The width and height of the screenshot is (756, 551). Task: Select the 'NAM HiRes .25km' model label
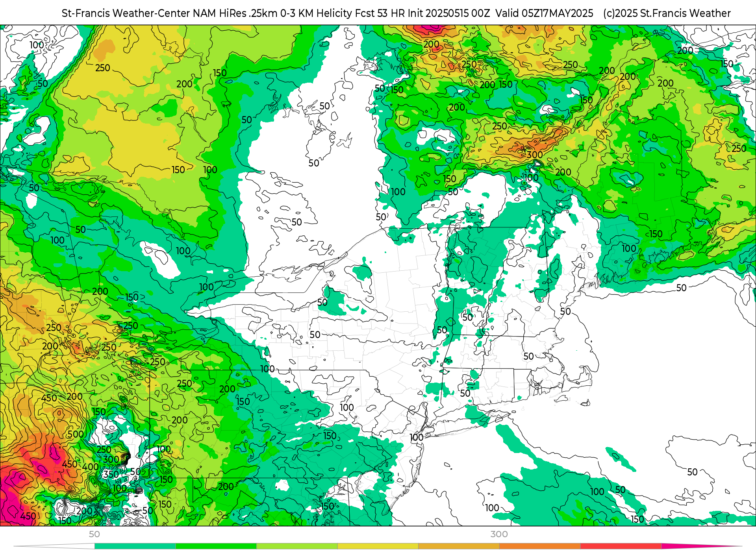tap(235, 13)
